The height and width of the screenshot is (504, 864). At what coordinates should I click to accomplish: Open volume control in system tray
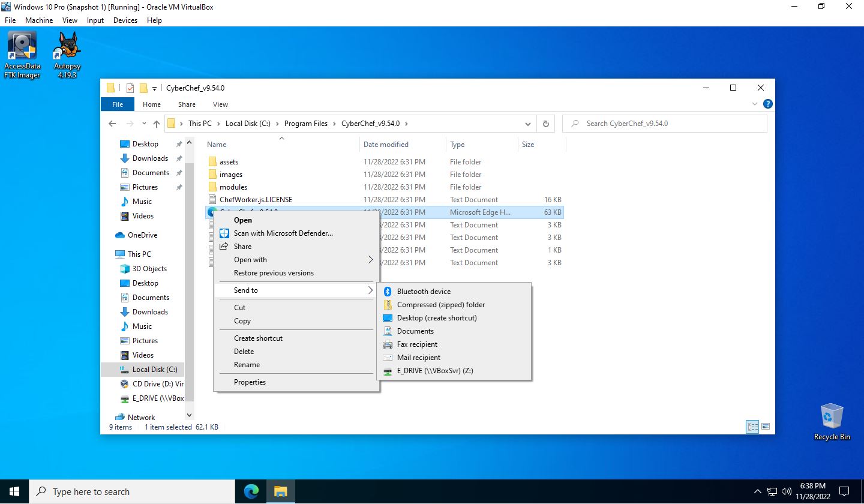[787, 491]
